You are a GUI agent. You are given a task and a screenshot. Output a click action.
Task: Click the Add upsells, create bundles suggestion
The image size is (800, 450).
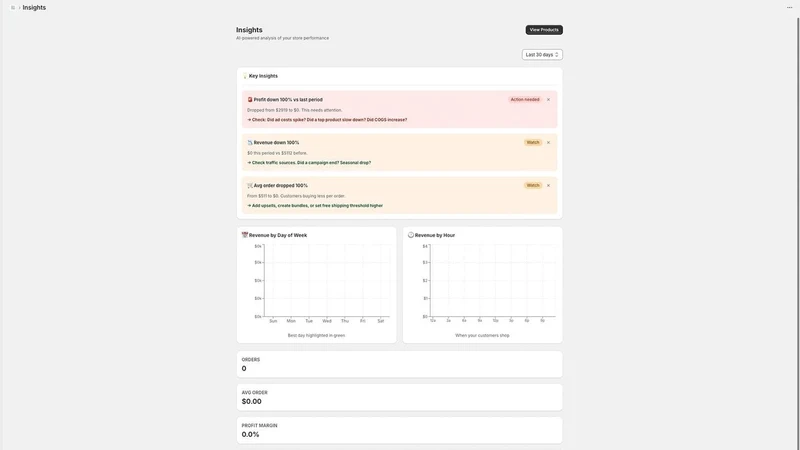(315, 206)
